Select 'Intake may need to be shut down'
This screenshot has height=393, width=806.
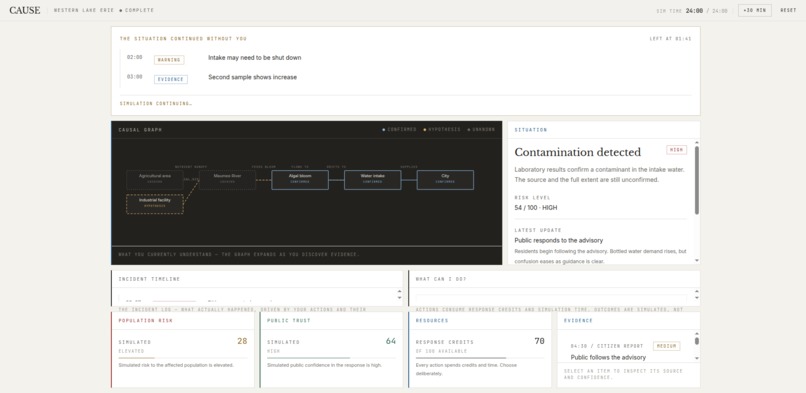point(254,58)
